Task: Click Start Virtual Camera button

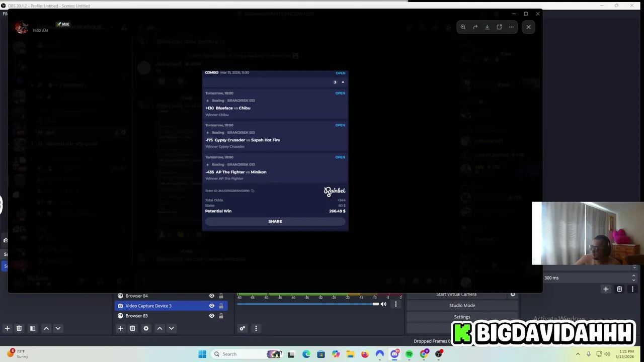Action: [x=456, y=295]
